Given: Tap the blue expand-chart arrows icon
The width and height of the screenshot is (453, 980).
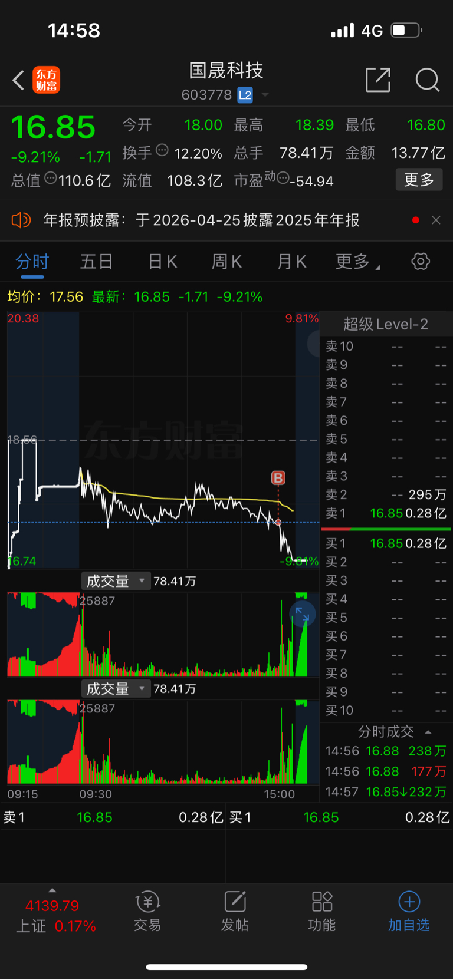Looking at the screenshot, I should click(303, 614).
